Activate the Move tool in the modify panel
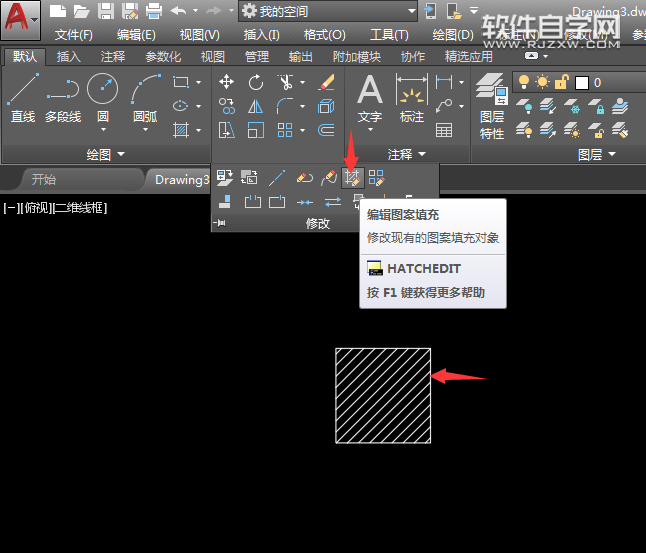 tap(227, 82)
